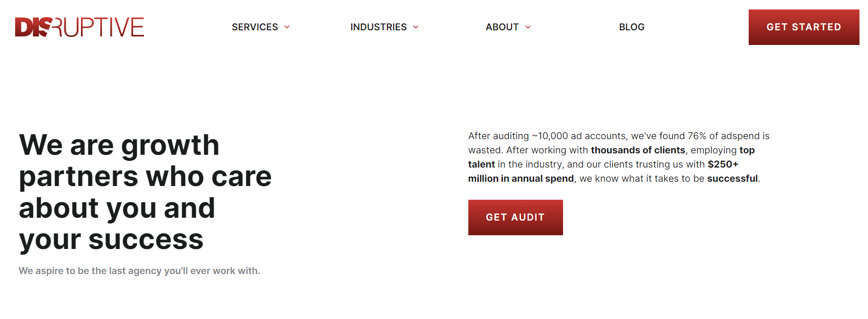868x319 pixels.
Task: Open the Industries menu
Action: 378,27
